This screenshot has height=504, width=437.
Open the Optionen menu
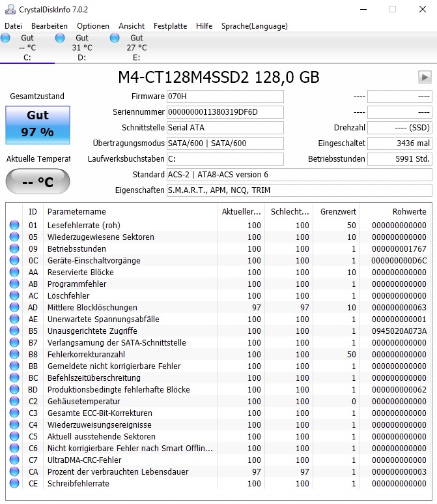pyautogui.click(x=93, y=26)
